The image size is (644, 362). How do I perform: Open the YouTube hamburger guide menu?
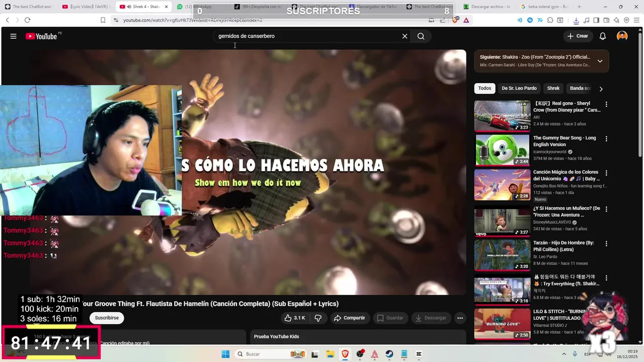click(14, 36)
